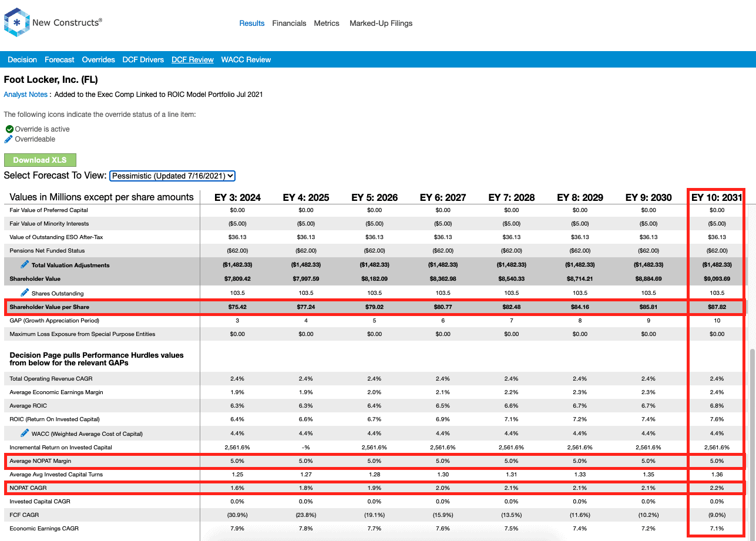Click the Invested Capital CAGR label
The width and height of the screenshot is (756, 541).
39,502
